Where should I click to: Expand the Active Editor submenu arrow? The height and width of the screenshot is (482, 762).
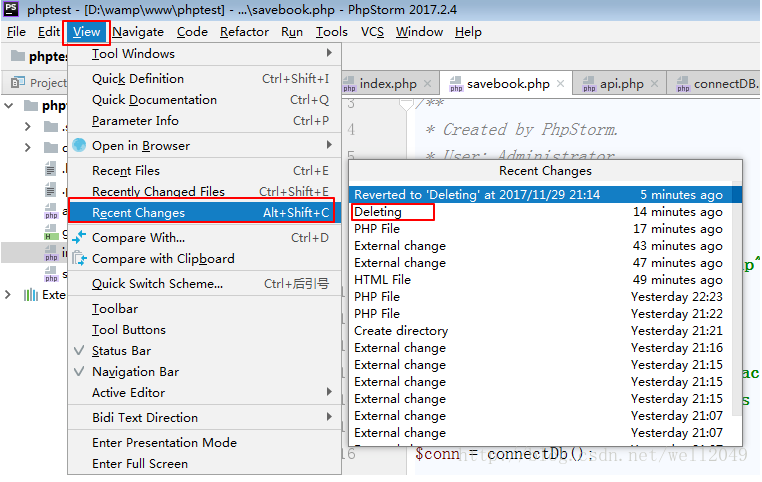pos(329,392)
